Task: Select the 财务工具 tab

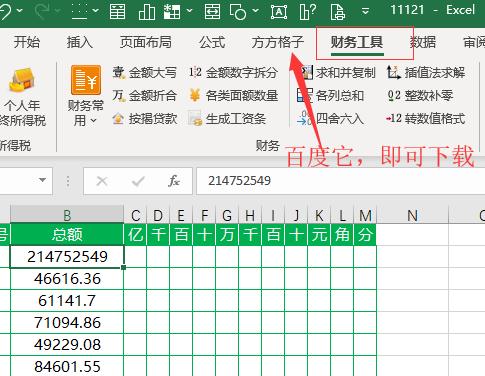Action: [357, 42]
